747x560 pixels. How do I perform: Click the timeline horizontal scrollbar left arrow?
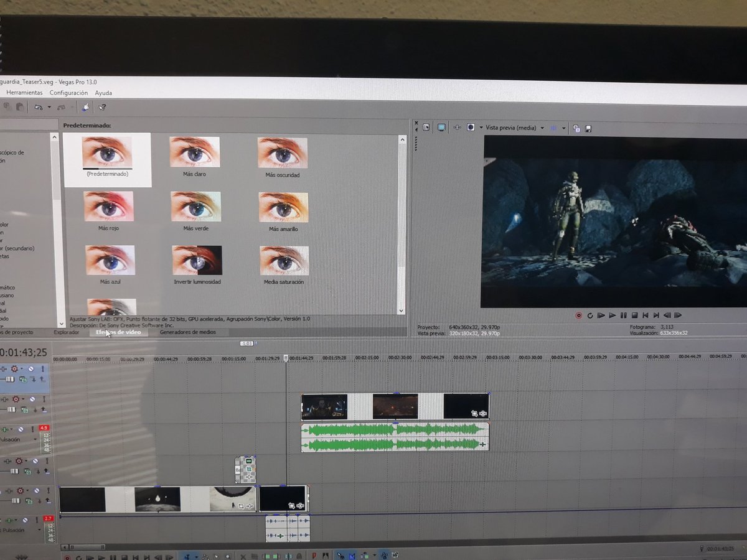(66, 548)
